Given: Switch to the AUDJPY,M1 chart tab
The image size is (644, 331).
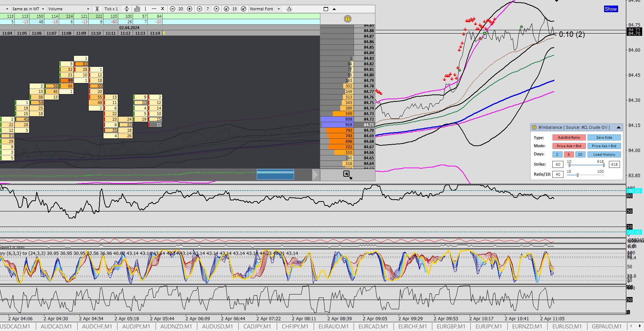Looking at the screenshot, I should pos(136,327).
